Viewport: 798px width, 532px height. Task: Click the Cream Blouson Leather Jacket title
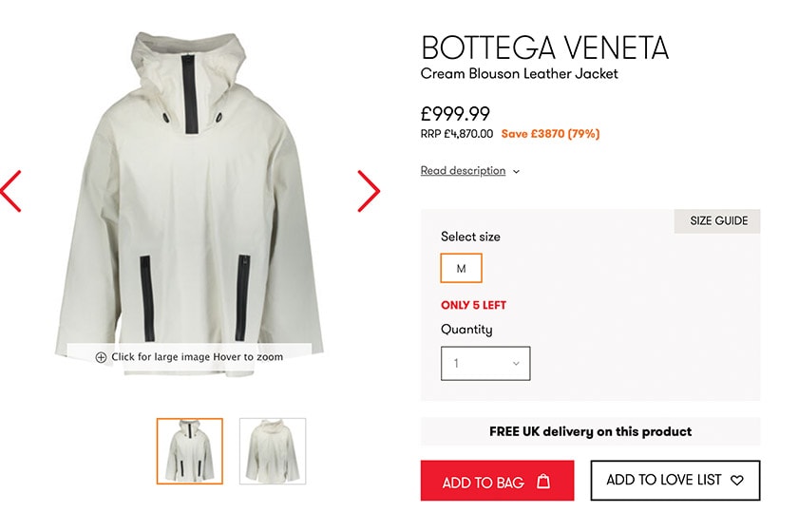pyautogui.click(x=519, y=74)
